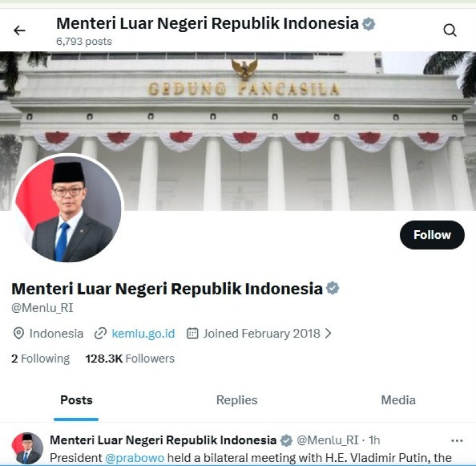Select the Posts tab

(76, 400)
